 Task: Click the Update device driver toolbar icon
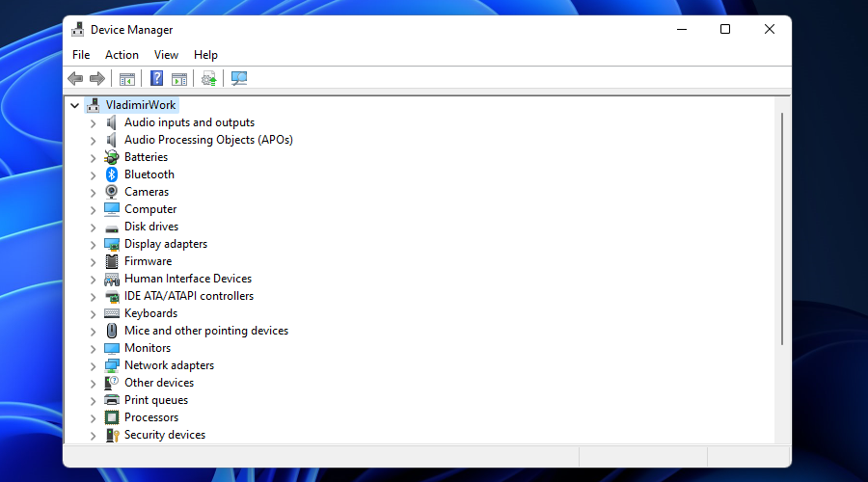pyautogui.click(x=208, y=79)
